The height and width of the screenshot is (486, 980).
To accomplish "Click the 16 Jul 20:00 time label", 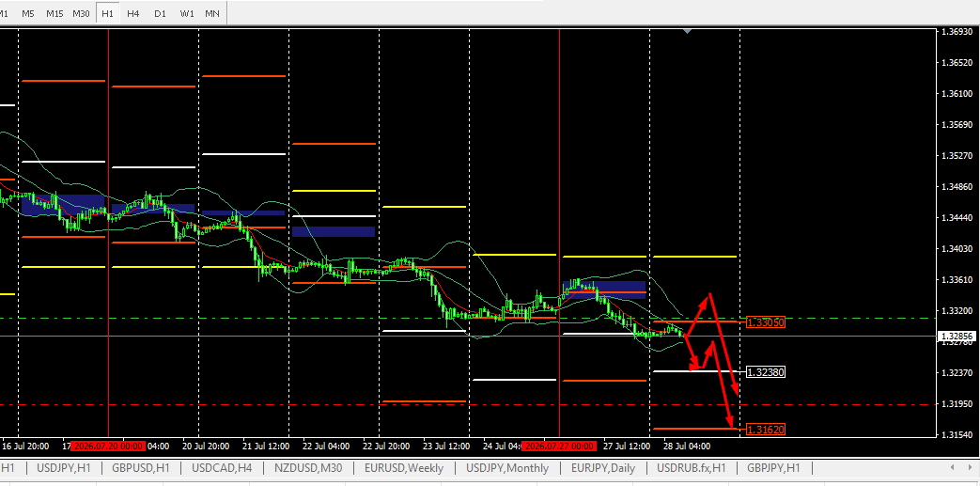I will 25,447.
